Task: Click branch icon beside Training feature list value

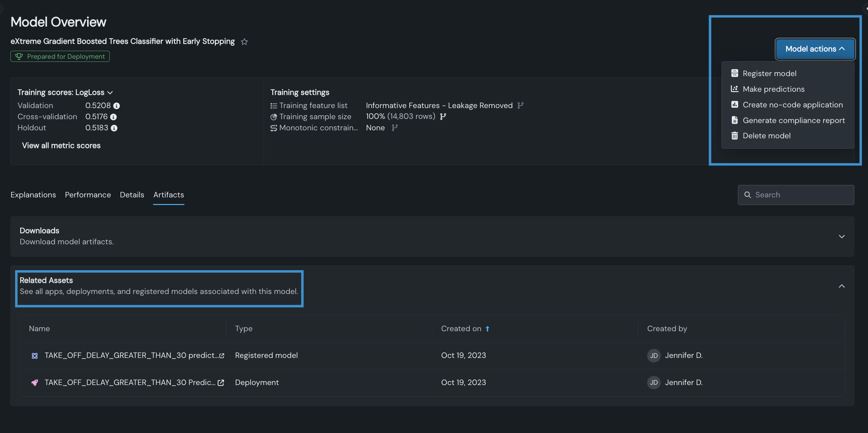Action: [520, 105]
